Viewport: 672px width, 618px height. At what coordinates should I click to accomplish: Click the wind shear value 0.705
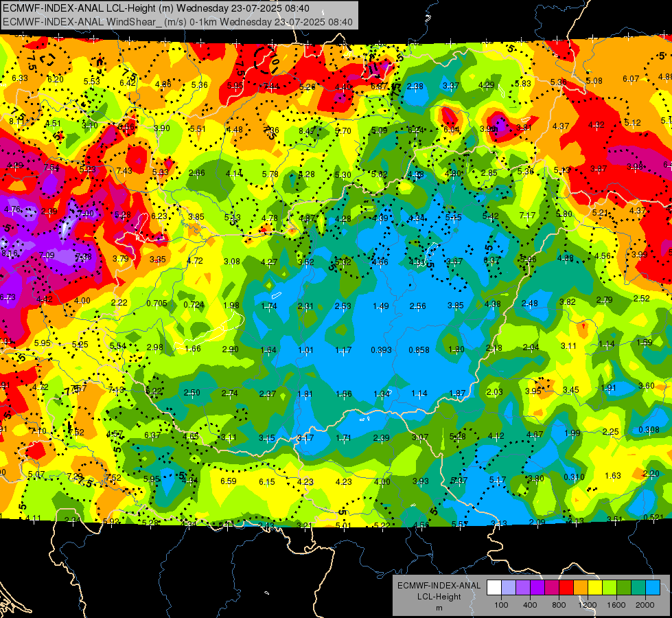coord(157,304)
